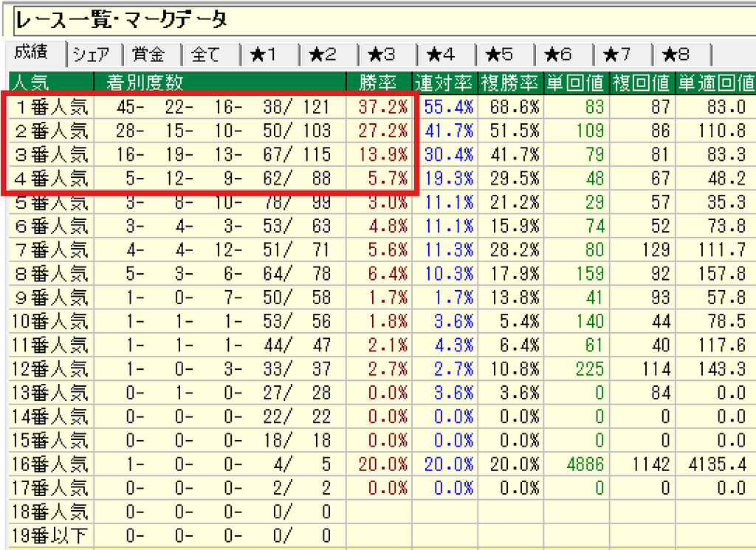Viewport: 756px width, 550px height.
Task: Select the 10番人気 row label
Action: tap(52, 322)
